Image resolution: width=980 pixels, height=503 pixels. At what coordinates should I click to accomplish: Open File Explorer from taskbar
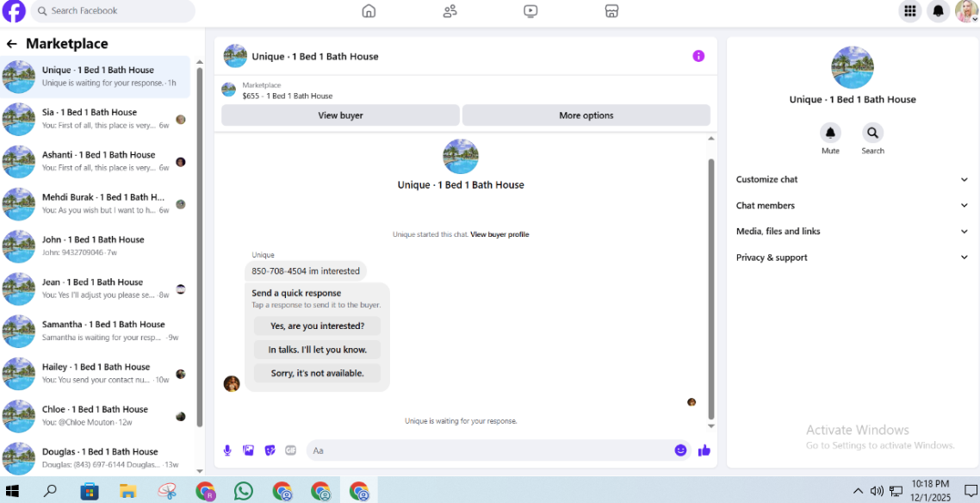[128, 491]
